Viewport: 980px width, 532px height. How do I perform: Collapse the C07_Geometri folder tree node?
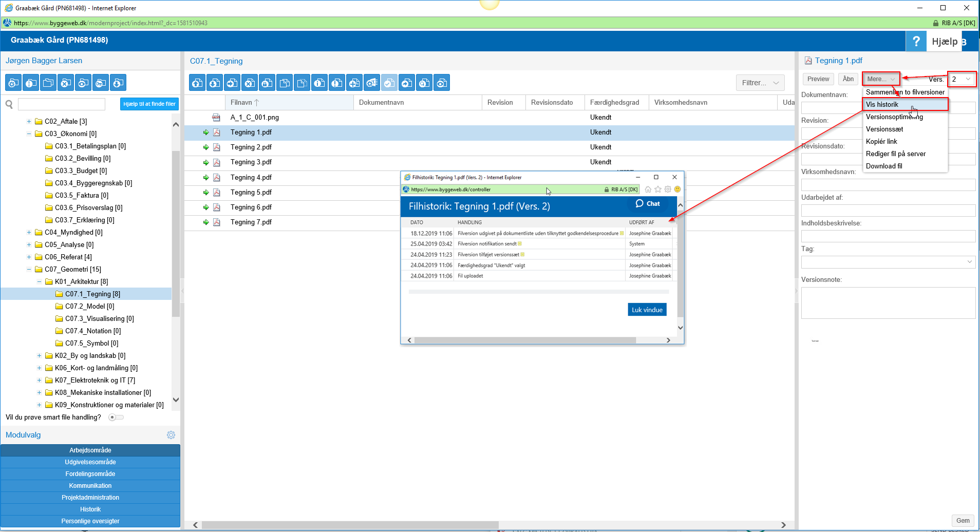point(29,270)
